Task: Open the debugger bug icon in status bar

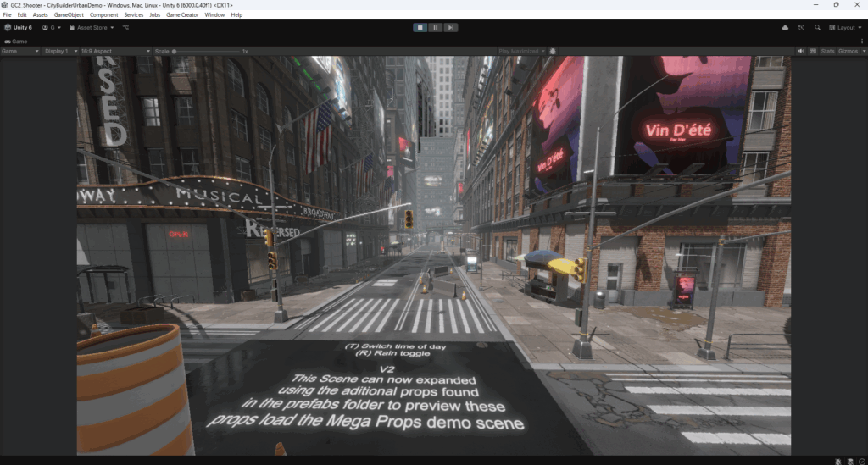Action: click(x=837, y=460)
